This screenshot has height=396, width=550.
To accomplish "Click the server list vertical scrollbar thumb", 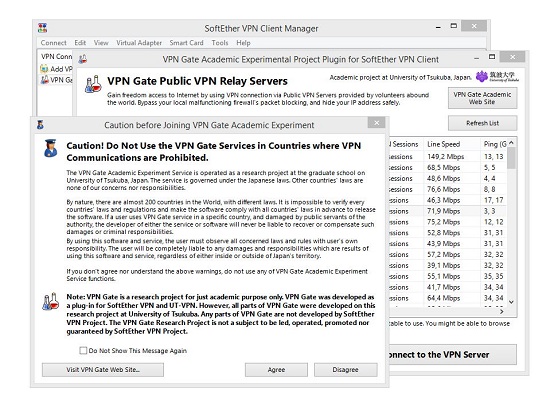I will click(511, 158).
